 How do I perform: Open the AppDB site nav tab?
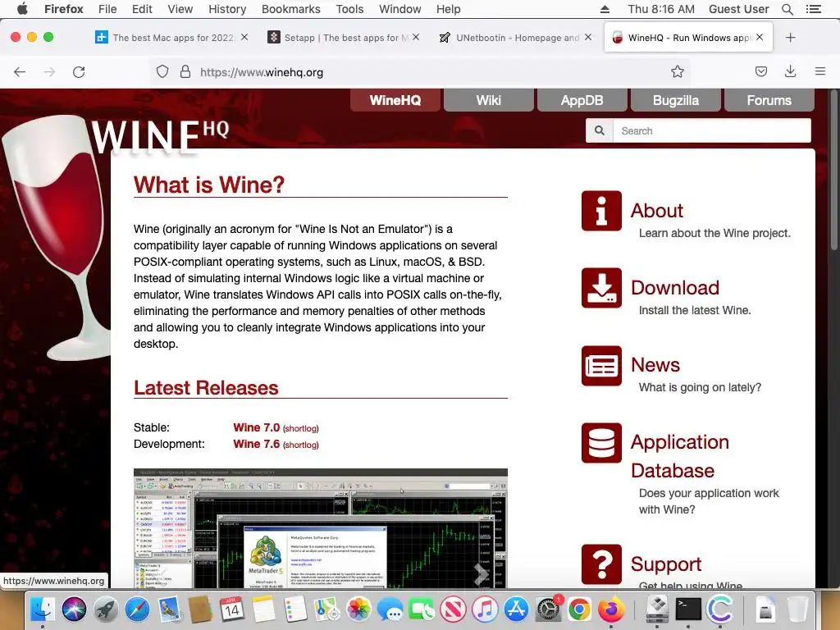582,100
